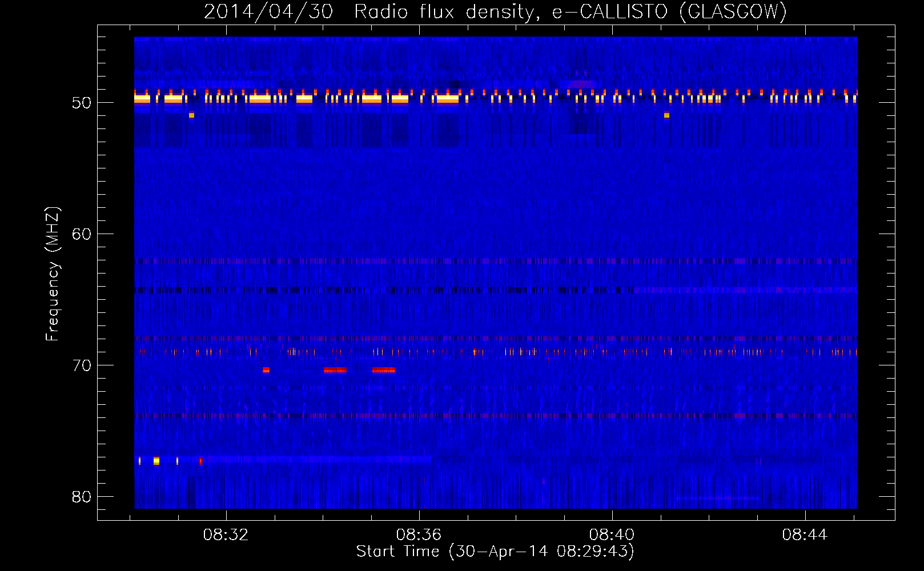Click the 80 frequency tick label
The width and height of the screenshot is (924, 571).
[82, 497]
